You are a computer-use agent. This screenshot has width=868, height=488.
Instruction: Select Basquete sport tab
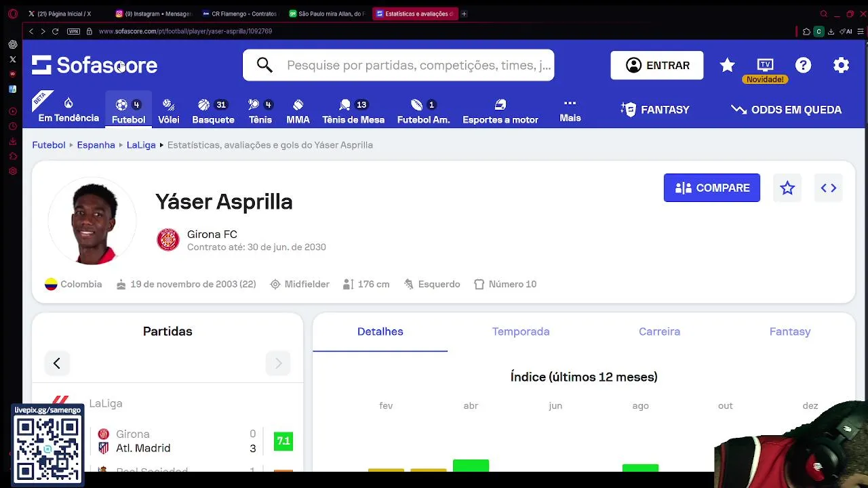click(213, 111)
